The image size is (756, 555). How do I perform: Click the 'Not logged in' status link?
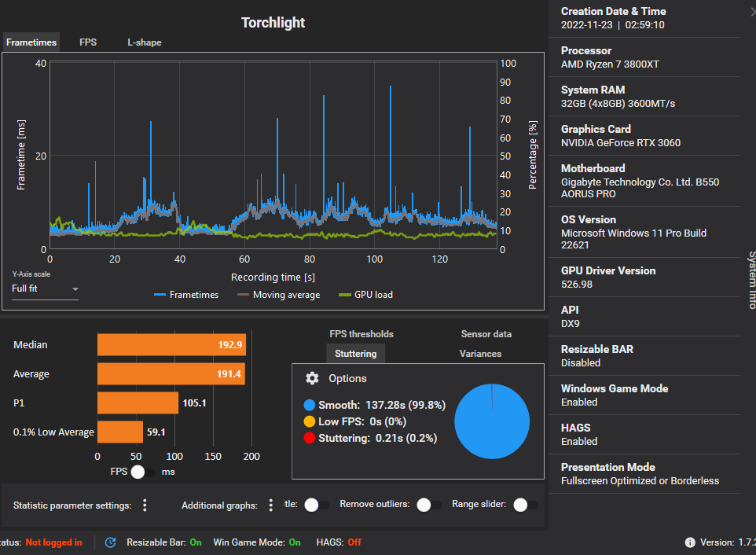point(53,542)
